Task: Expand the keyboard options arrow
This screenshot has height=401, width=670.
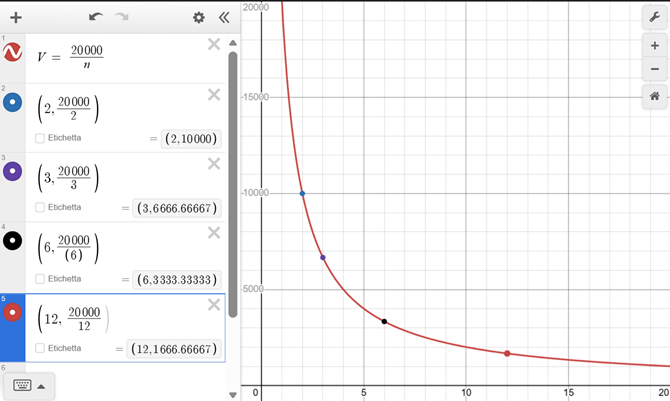Action: (41, 386)
